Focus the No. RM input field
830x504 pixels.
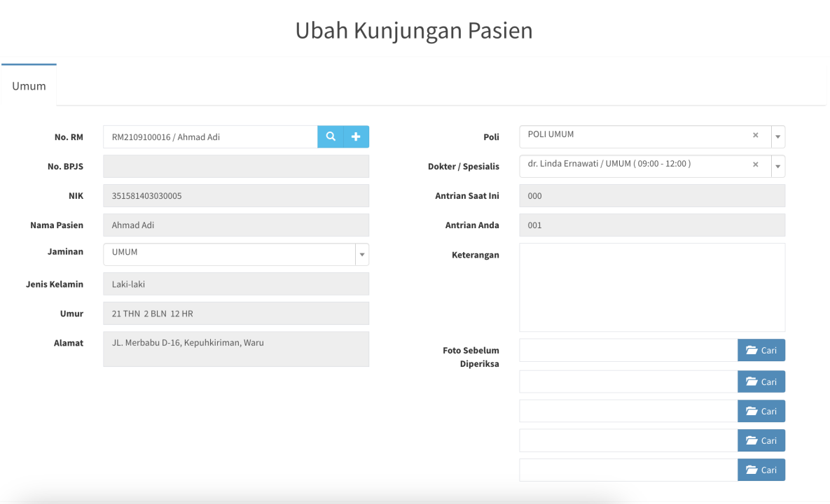coord(210,137)
